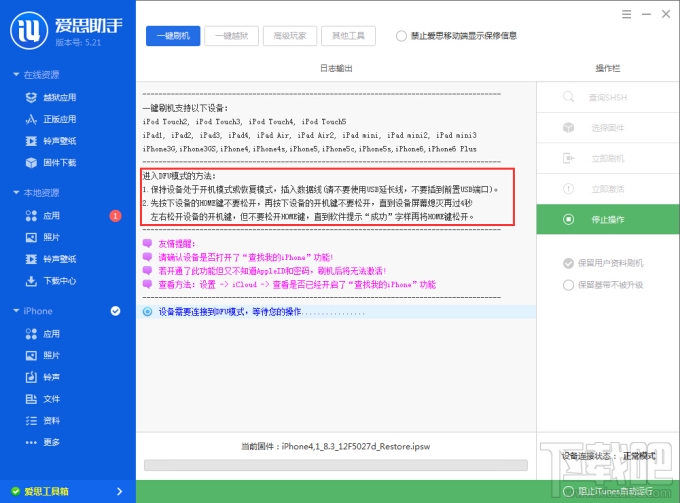680x503 pixels.
Task: Click 查询SHSH in operation panel
Action: (608, 97)
